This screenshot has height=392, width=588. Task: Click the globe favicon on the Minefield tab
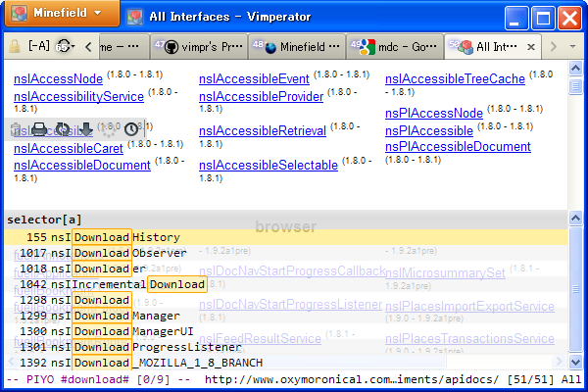pos(270,48)
